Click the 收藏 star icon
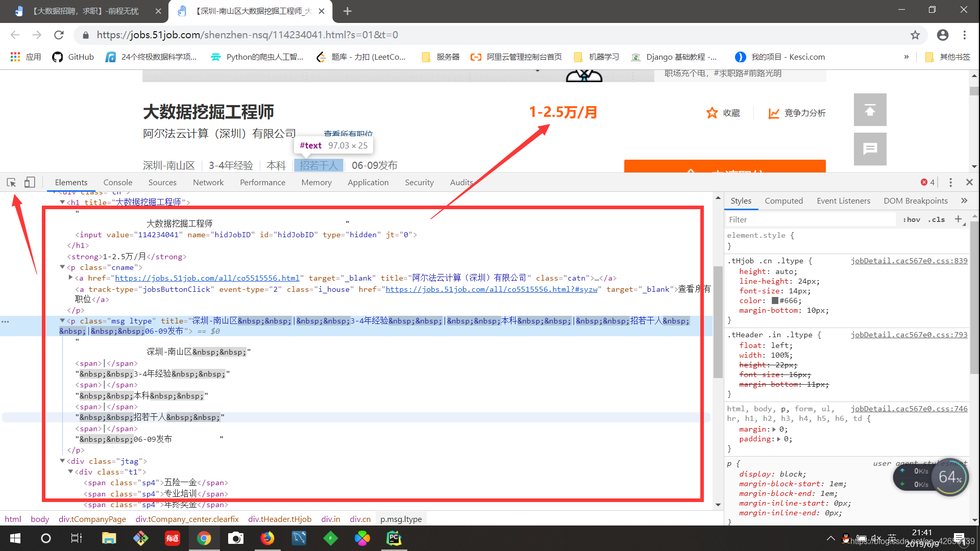980x551 pixels. [x=712, y=113]
